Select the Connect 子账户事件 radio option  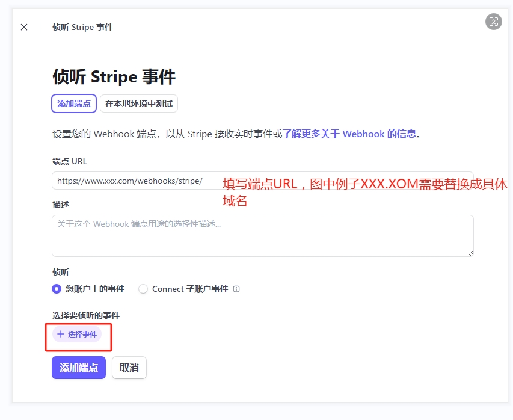pos(143,289)
